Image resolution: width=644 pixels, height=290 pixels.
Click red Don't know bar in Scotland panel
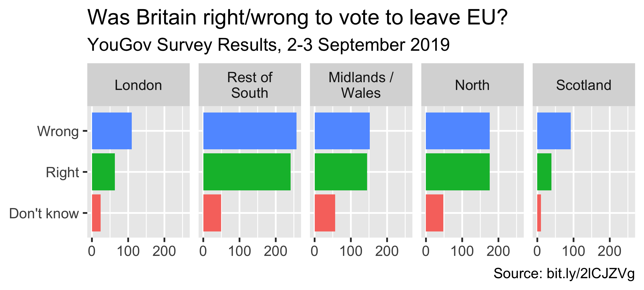click(x=539, y=213)
